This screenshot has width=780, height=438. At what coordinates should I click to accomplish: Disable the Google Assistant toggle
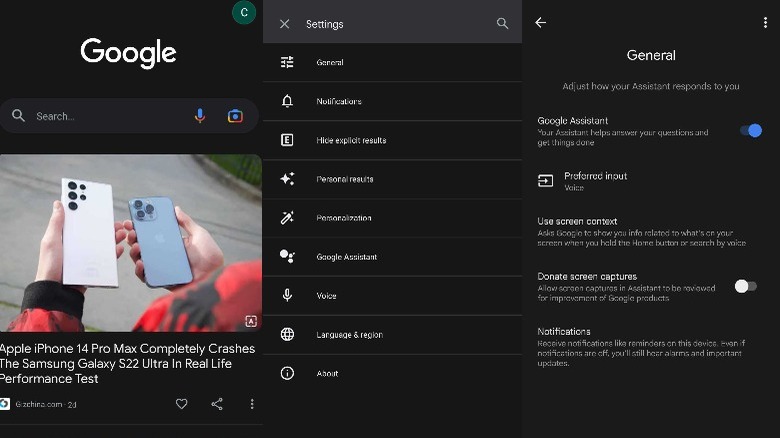tap(750, 131)
